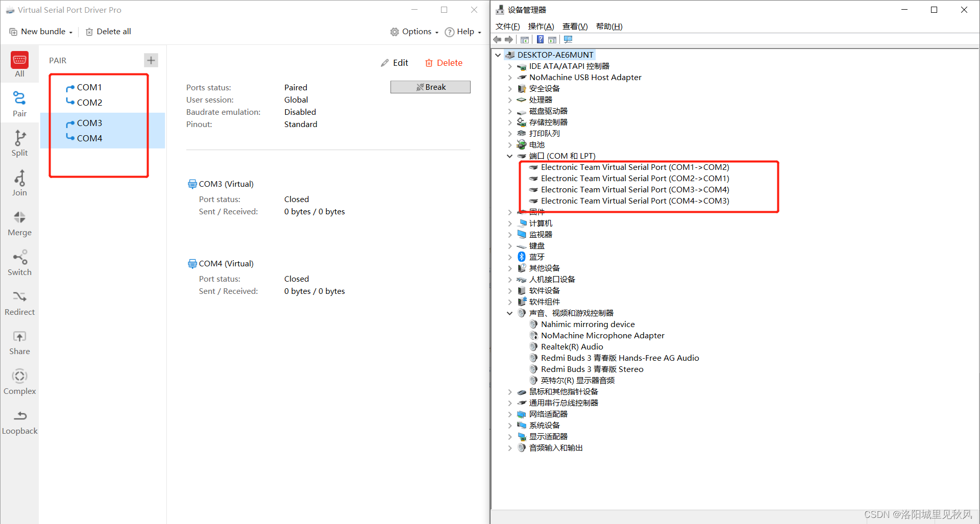Open the 文件(F) menu
980x524 pixels.
[x=507, y=27]
